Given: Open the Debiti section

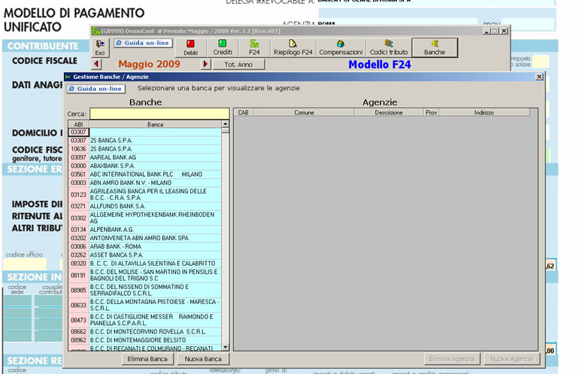Looking at the screenshot, I should point(191,47).
